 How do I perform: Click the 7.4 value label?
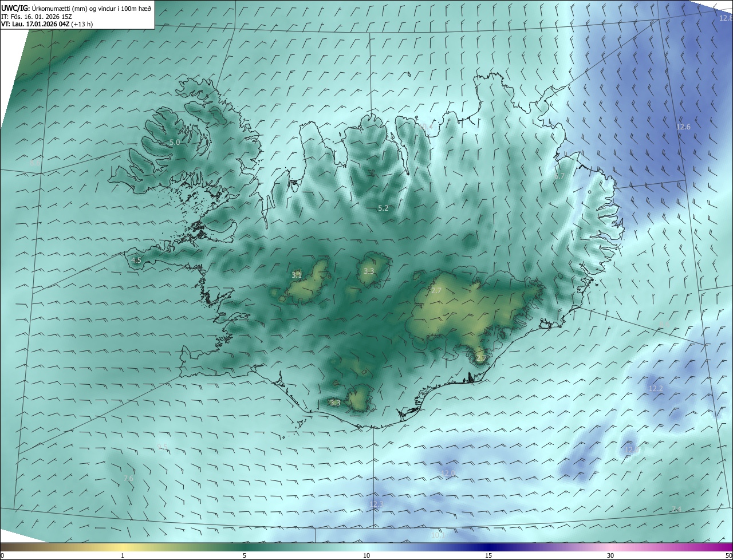(676, 510)
